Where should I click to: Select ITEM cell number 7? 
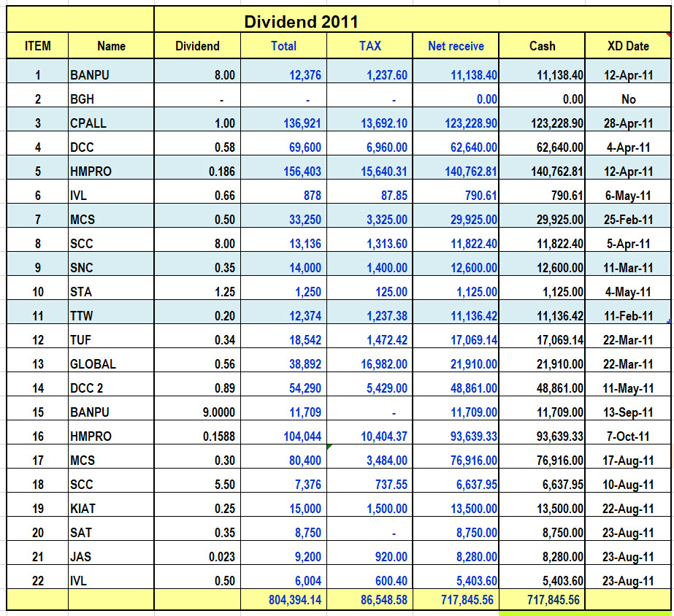tap(37, 215)
